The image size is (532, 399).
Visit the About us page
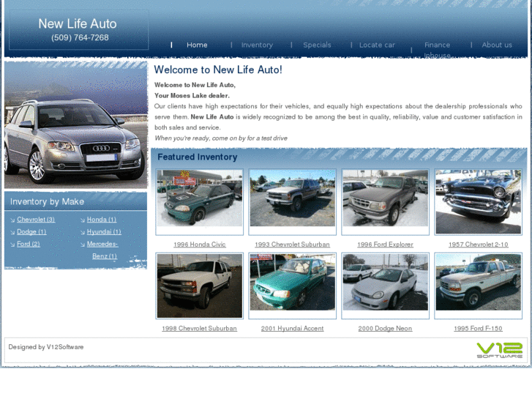497,45
